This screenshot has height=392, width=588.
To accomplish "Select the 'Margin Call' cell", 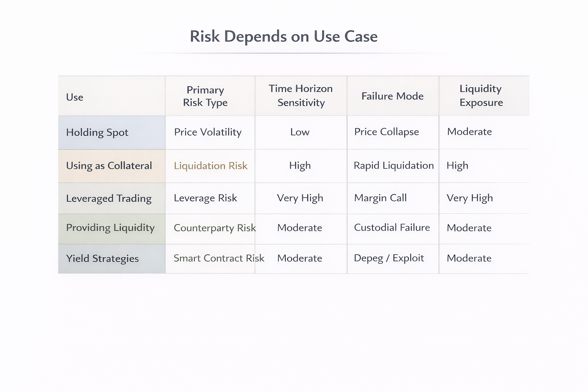I will pos(381,198).
